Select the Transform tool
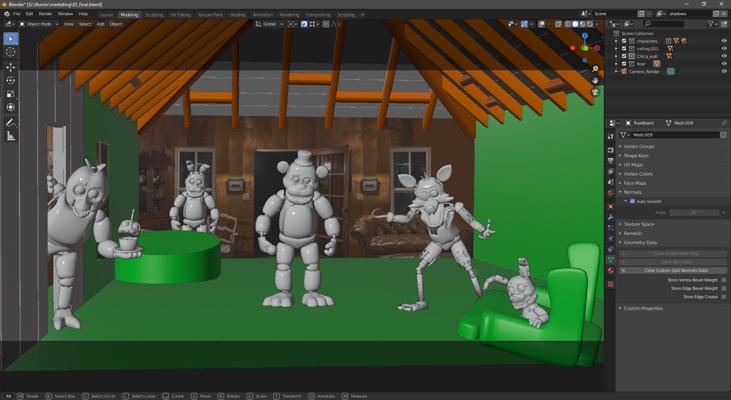The height and width of the screenshot is (400, 731). click(x=10, y=107)
